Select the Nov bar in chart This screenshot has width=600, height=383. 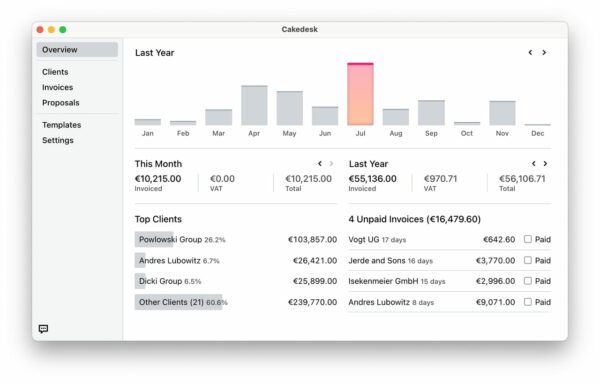502,113
